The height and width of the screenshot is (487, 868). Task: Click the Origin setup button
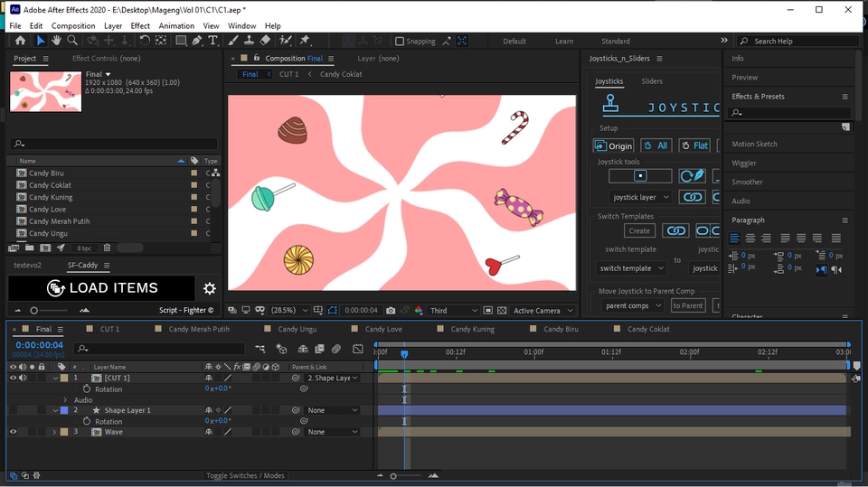613,145
